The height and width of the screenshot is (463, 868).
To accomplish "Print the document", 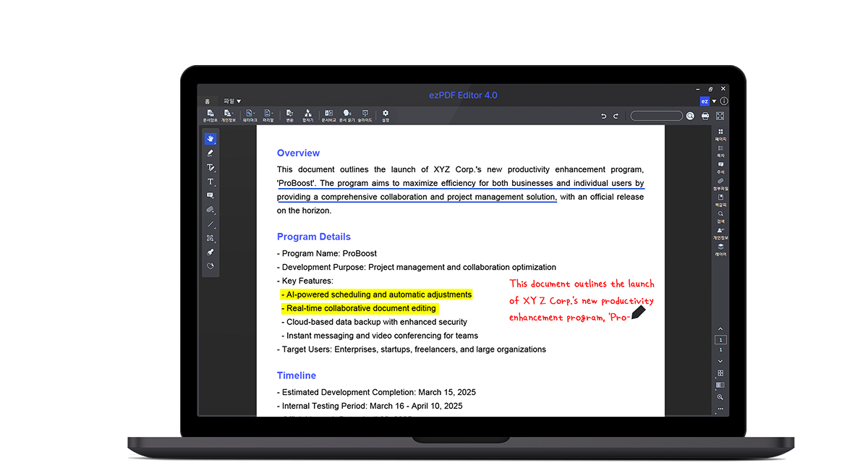I will [x=705, y=116].
